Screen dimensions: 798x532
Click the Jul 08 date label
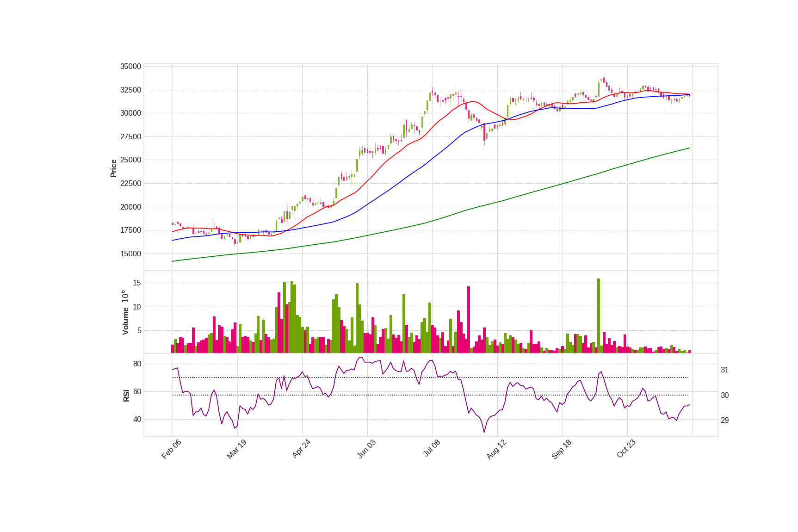[x=432, y=449]
